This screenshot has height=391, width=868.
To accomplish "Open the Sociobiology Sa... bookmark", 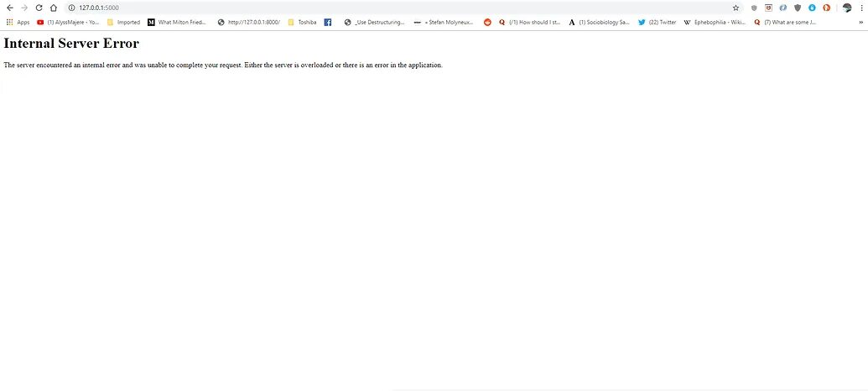I will [x=599, y=23].
